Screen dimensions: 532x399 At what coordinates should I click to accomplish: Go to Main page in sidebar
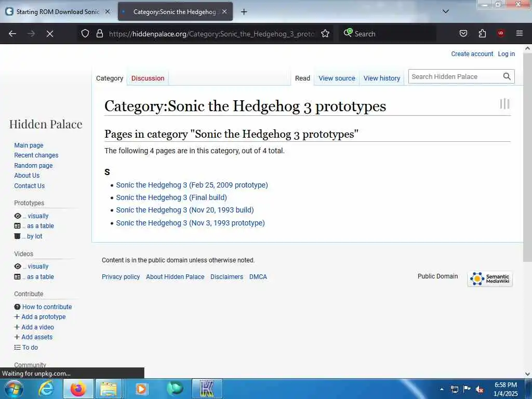[x=29, y=145]
